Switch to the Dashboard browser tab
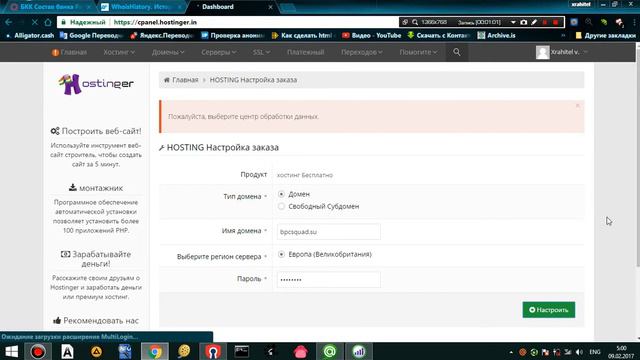Image resolution: width=640 pixels, height=360 pixels. (x=233, y=7)
